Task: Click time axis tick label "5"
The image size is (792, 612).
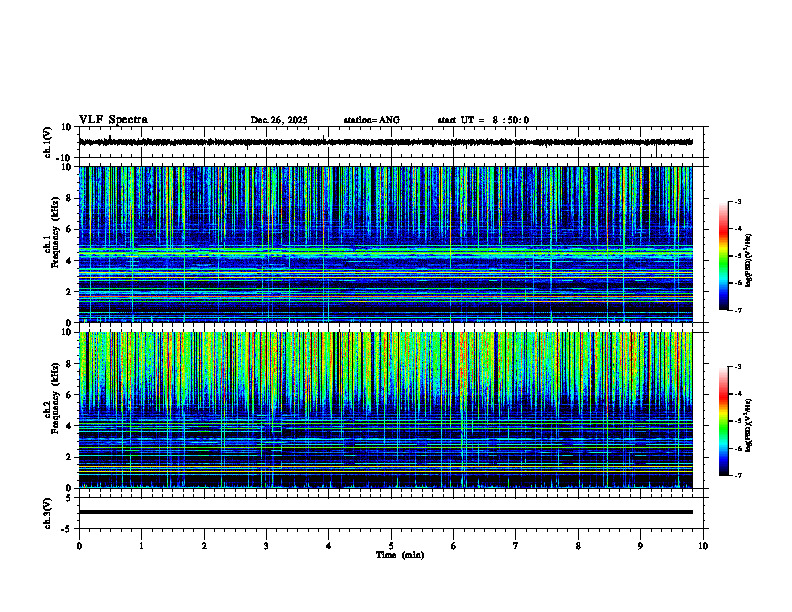Action: point(391,546)
